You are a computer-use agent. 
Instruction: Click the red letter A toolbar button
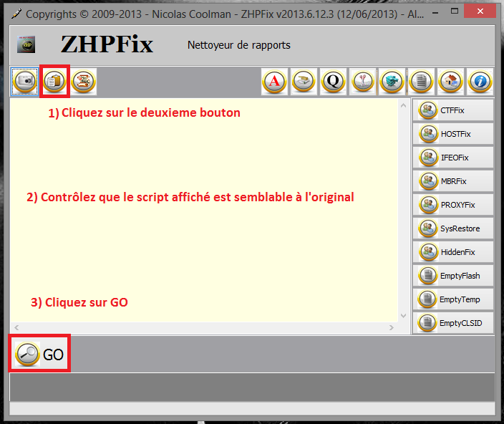click(x=274, y=82)
